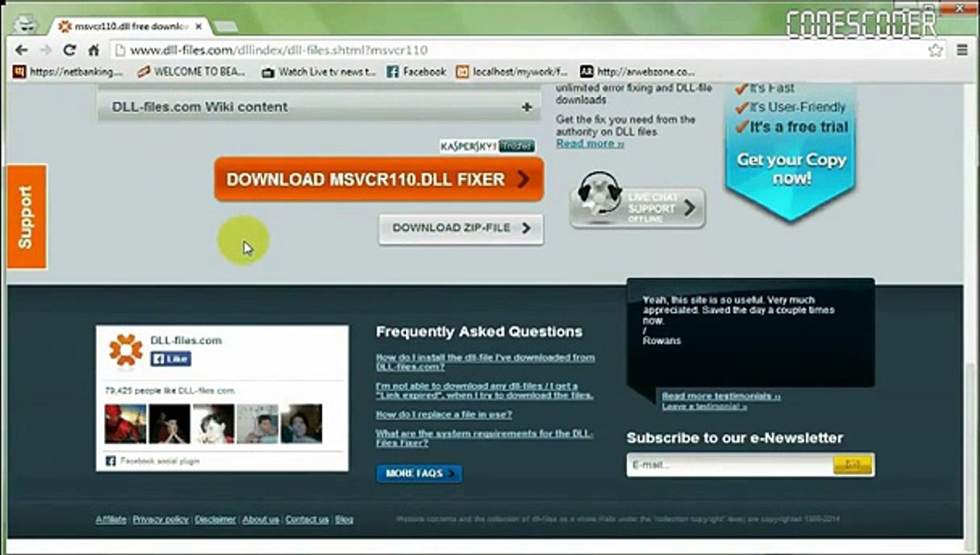Open FAQ about installing downloaded dll-file
Screen dimensions: 980x555
coord(485,362)
